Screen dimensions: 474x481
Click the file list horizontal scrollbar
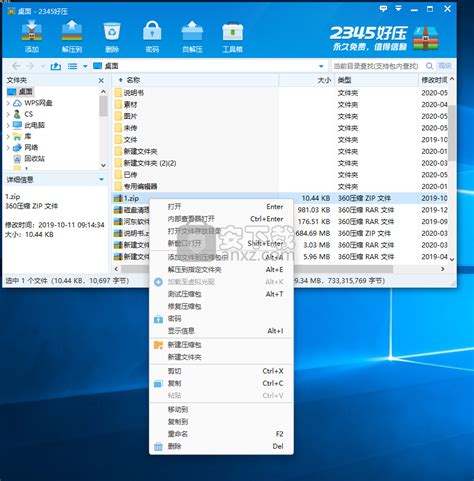coord(257,269)
